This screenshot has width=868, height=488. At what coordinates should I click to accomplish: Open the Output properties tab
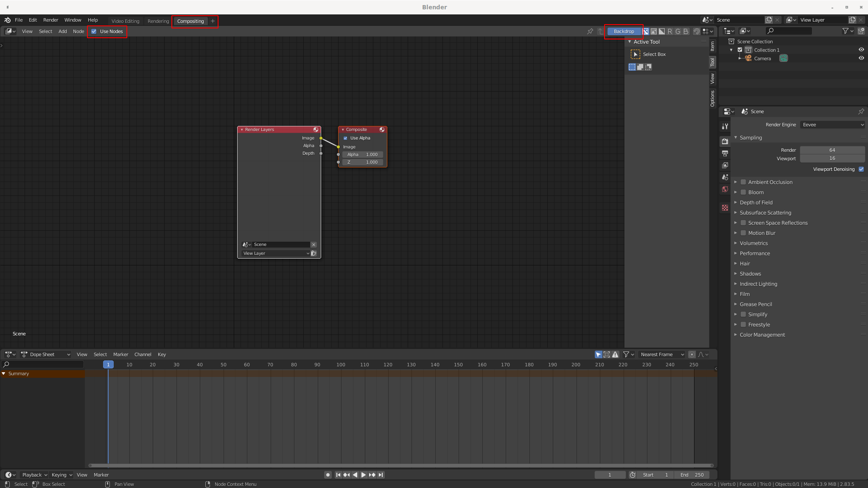(725, 153)
